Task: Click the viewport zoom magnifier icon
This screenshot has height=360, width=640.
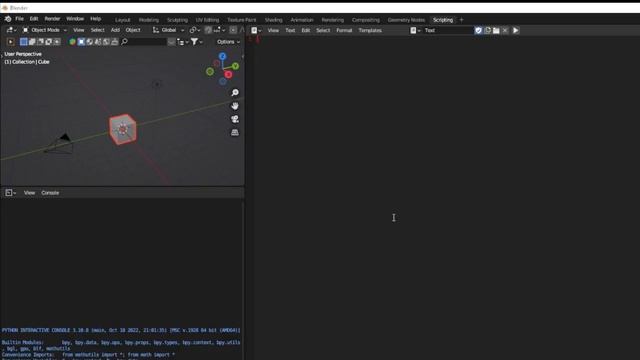Action: [235, 93]
